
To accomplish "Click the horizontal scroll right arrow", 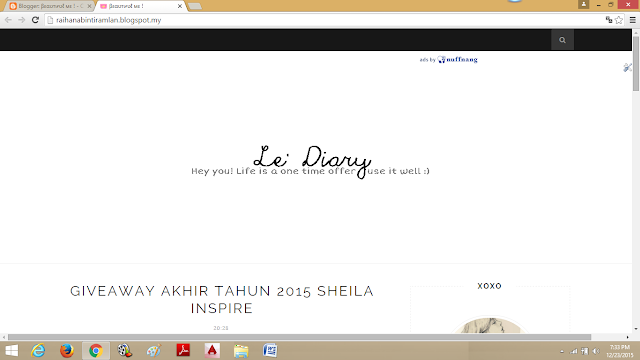I will tap(628, 337).
